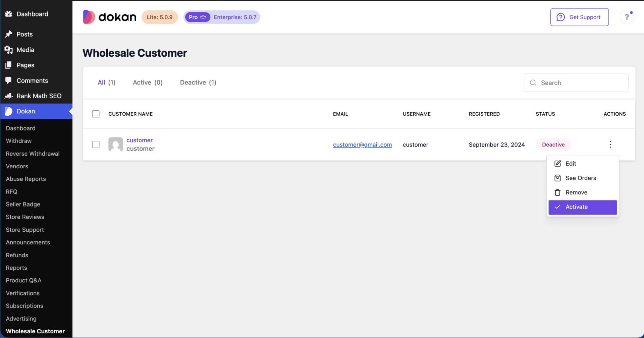Open Seller Badge submenu item
This screenshot has width=644, height=338.
point(23,204)
